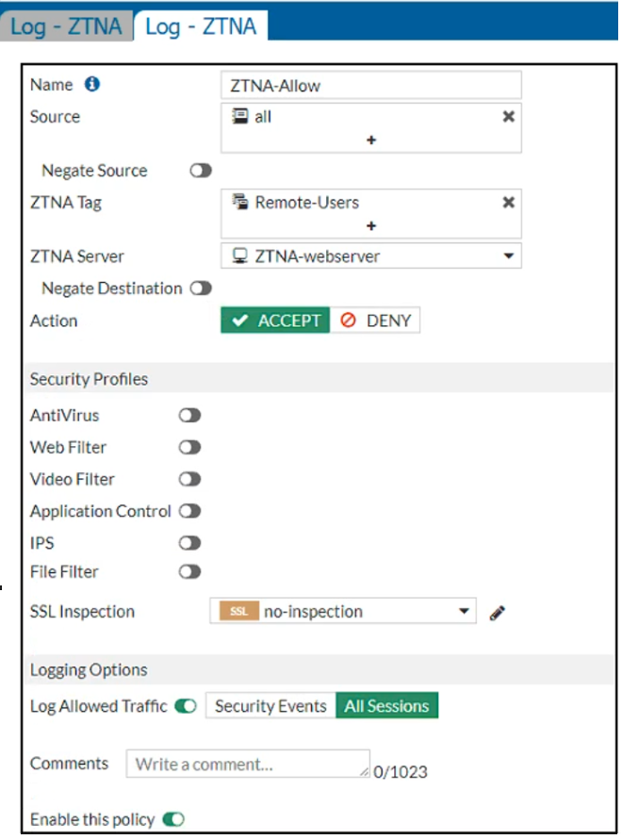Turn on the AntiVirus profile toggle
This screenshot has width=622, height=840.
click(x=190, y=416)
